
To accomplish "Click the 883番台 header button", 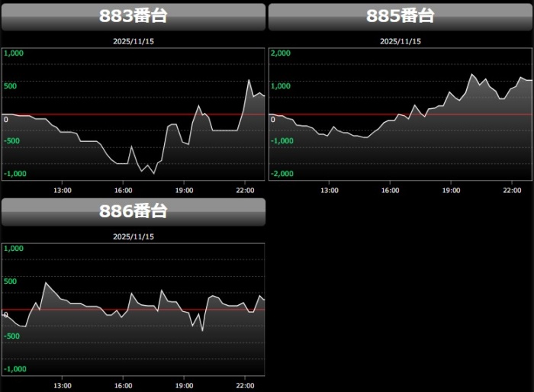I will click(133, 17).
